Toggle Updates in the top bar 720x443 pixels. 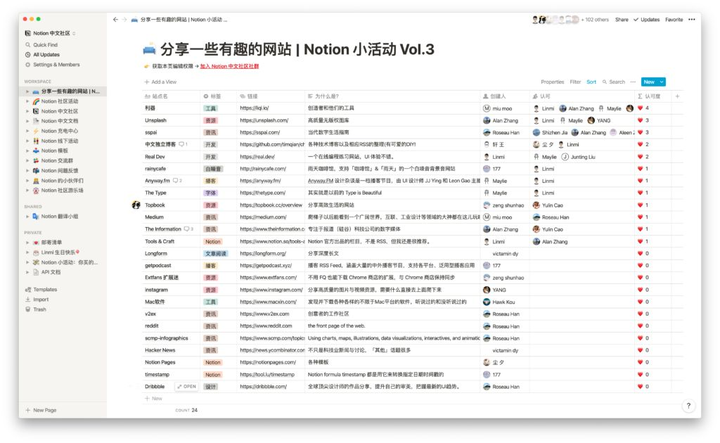tap(647, 20)
